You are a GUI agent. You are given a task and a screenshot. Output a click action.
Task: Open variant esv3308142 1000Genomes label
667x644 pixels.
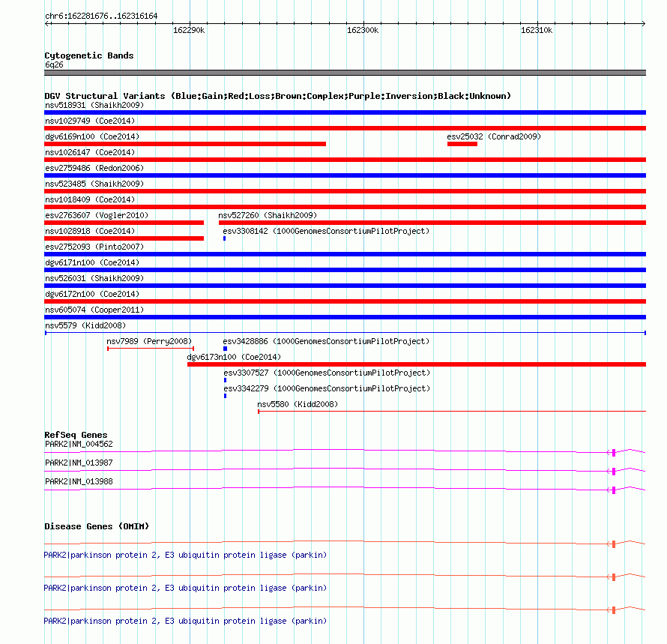click(326, 231)
